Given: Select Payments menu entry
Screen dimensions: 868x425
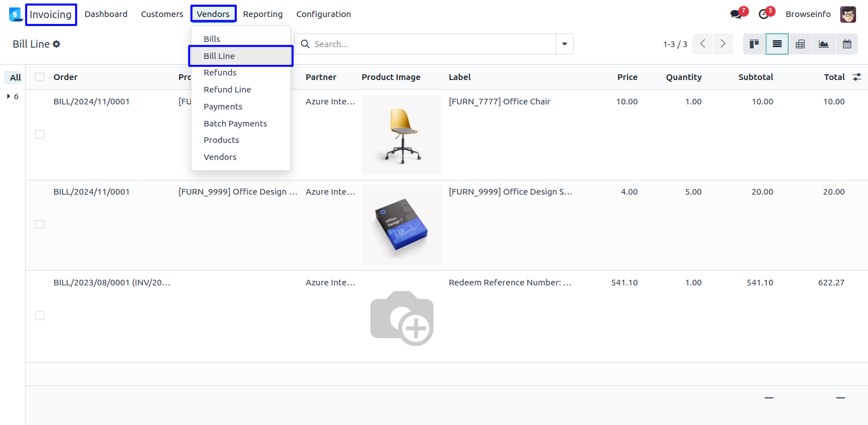Looking at the screenshot, I should click(x=241, y=107).
